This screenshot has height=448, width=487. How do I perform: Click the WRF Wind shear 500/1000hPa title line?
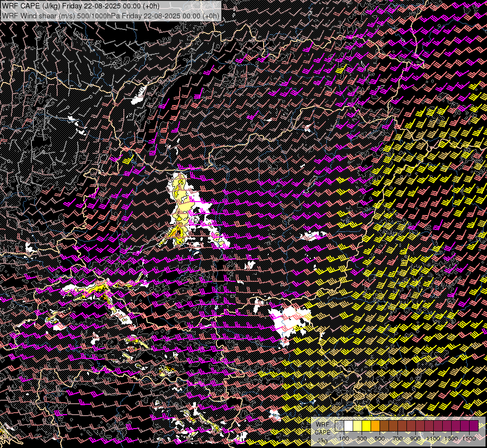(110, 16)
